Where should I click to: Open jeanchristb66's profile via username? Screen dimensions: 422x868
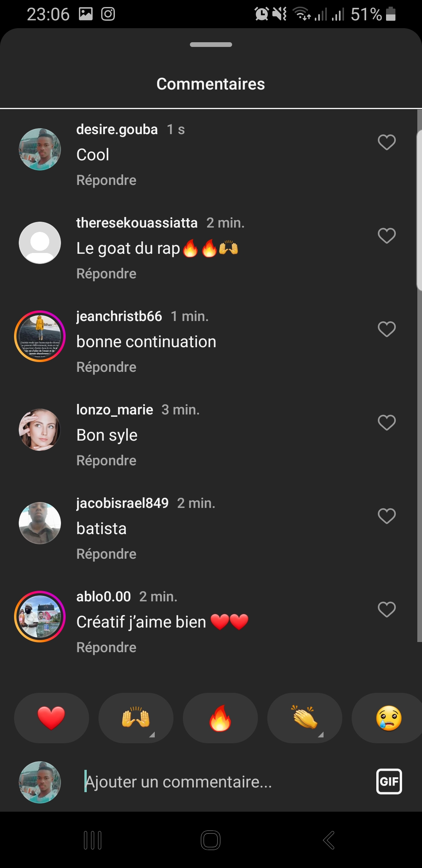[x=119, y=316]
